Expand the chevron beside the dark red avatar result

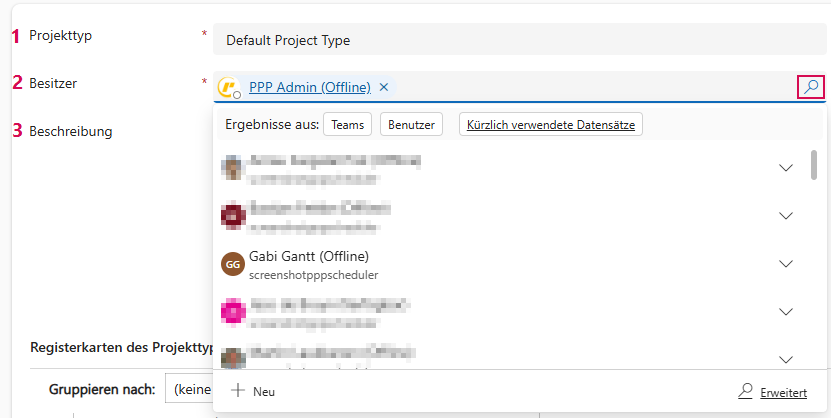coord(785,215)
